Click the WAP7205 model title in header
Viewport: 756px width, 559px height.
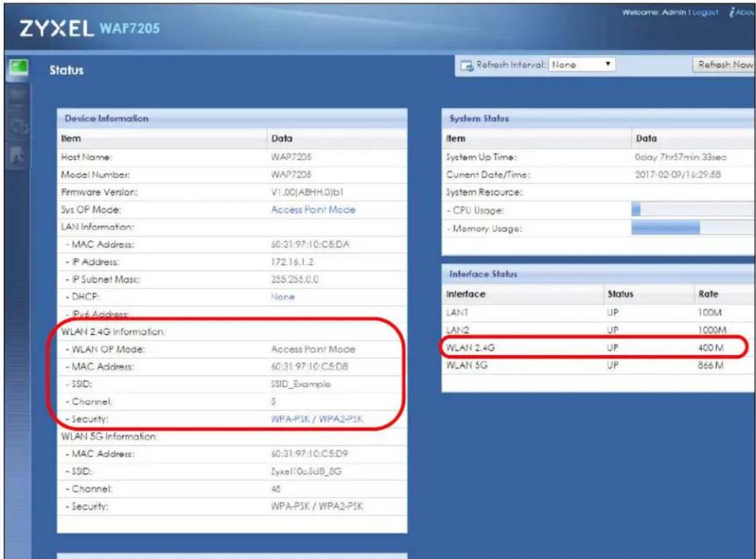tap(129, 28)
